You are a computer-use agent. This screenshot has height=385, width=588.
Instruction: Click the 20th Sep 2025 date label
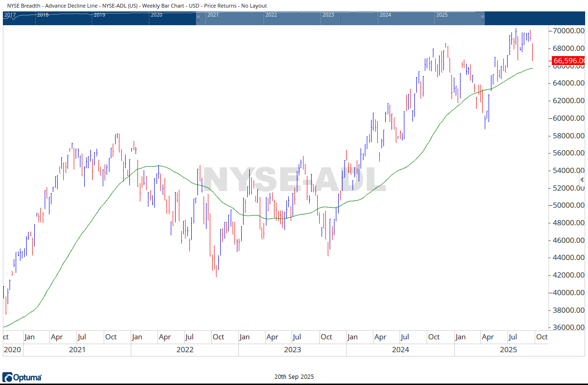294,377
